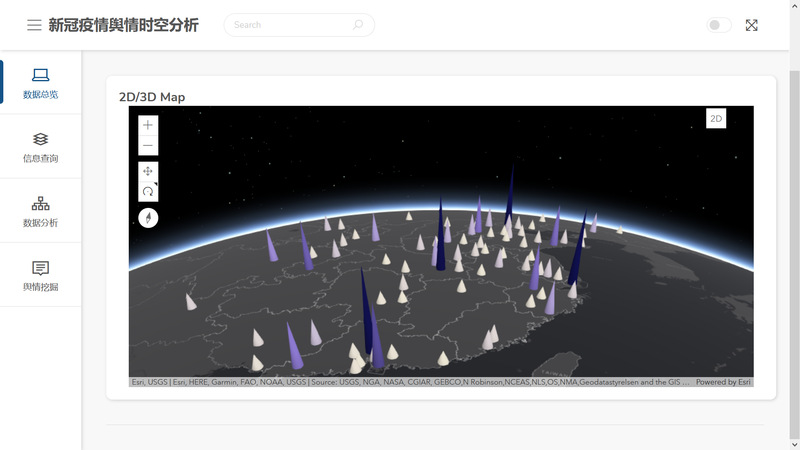Toggle the header theme switch
Image resolution: width=800 pixels, height=450 pixels.
(718, 25)
